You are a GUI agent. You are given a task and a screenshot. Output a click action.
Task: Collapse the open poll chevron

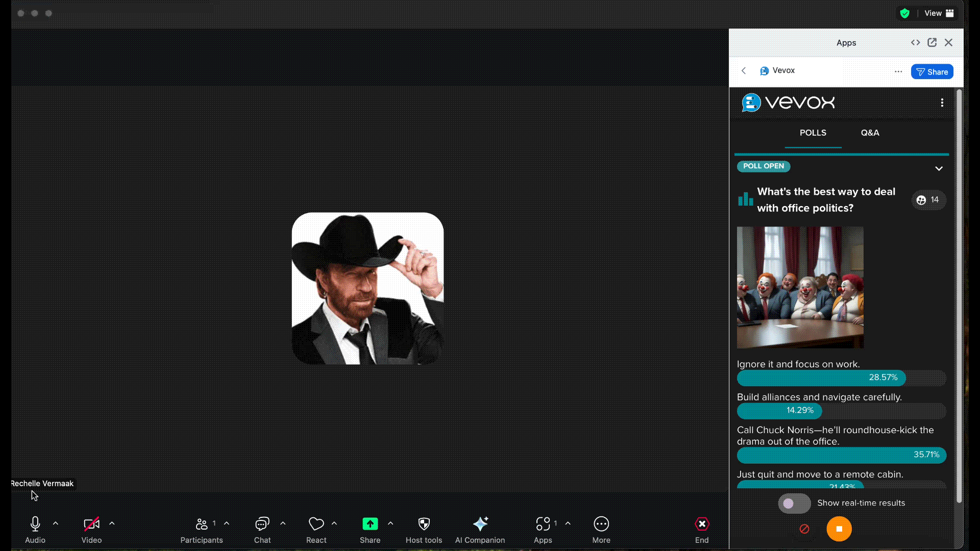coord(939,168)
